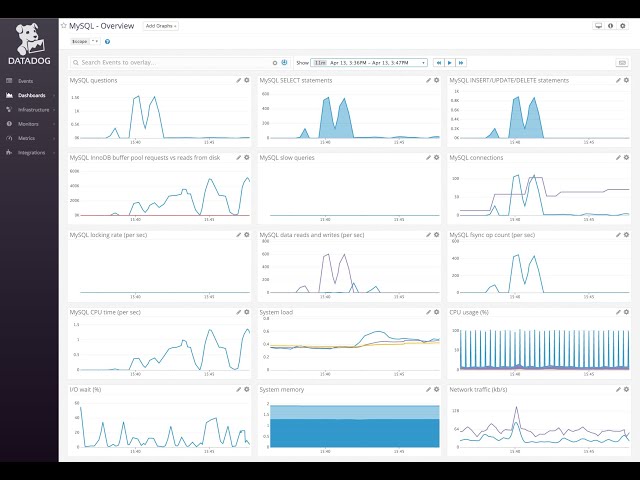The width and height of the screenshot is (640, 480).
Task: Open Metrics in the sidebar
Action: (x=26, y=138)
